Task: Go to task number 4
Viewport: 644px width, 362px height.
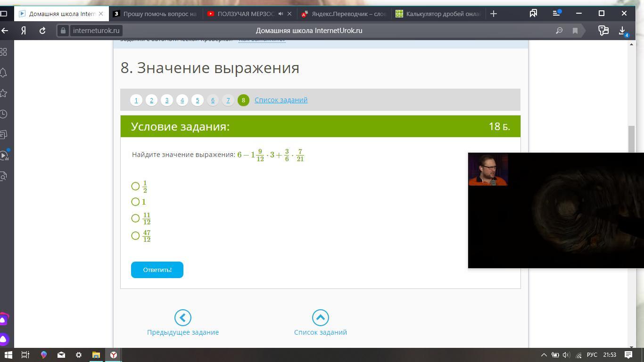Action: [182, 100]
